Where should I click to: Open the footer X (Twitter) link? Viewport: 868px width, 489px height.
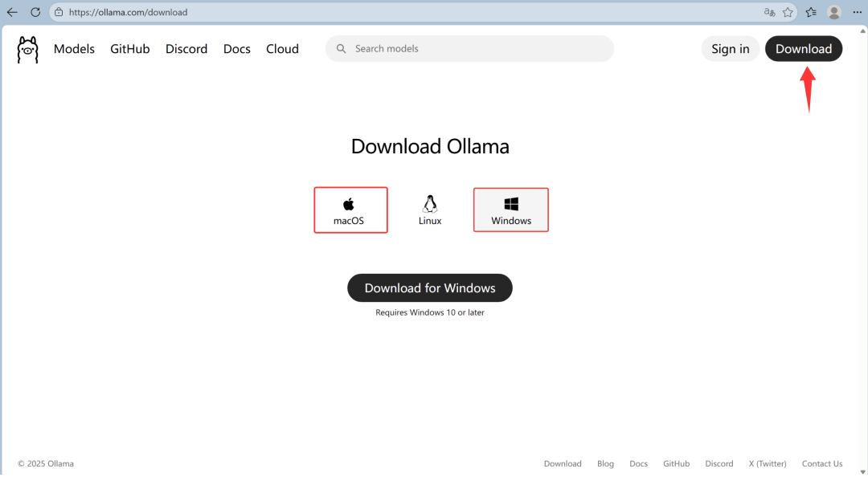click(768, 463)
